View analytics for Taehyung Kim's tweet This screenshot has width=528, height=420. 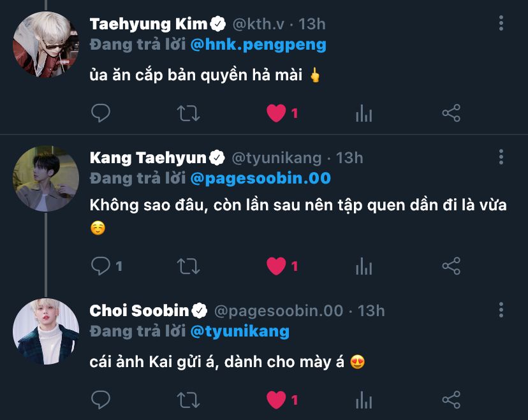point(363,114)
